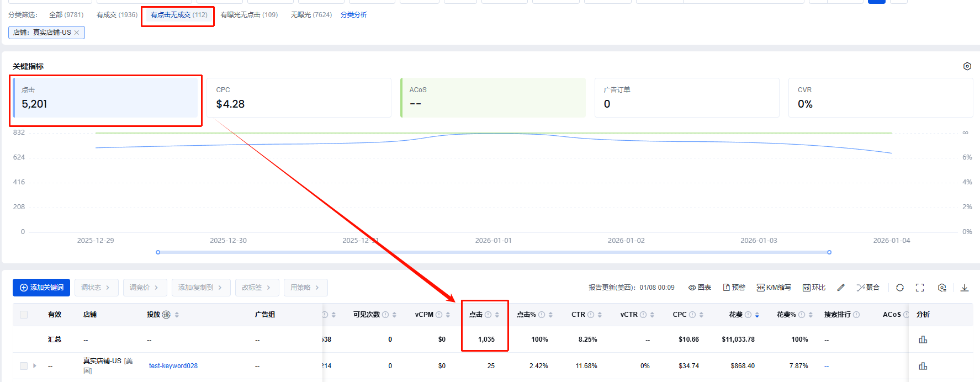
Task: Switch to the 无曝光 (7624) filter tab
Action: click(311, 15)
